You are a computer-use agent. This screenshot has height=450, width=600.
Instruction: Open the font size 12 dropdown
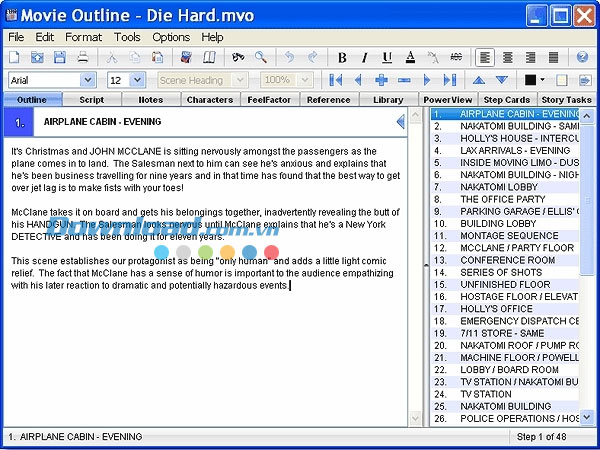[137, 80]
